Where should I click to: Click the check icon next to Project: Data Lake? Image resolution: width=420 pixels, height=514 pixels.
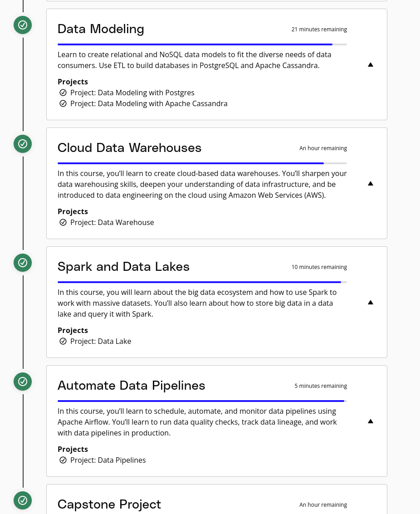coord(63,341)
